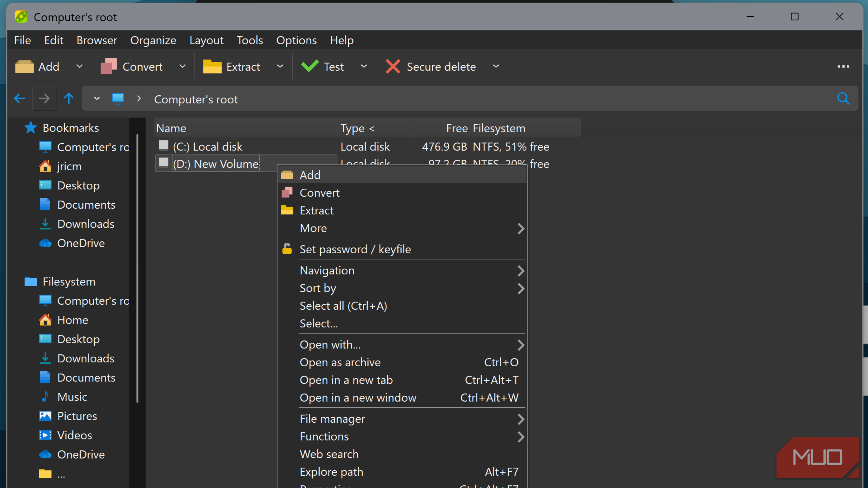Go up one folder level with up arrow
This screenshot has width=868, height=488.
point(69,99)
